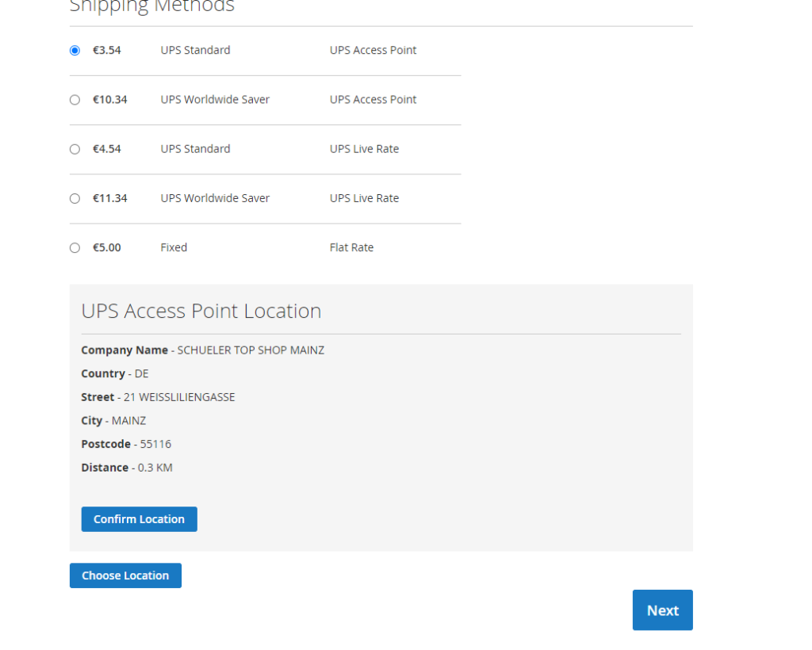Select the €5.00 Fixed Flat Rate radio button
Viewport: 812px width, 650px height.
75,248
